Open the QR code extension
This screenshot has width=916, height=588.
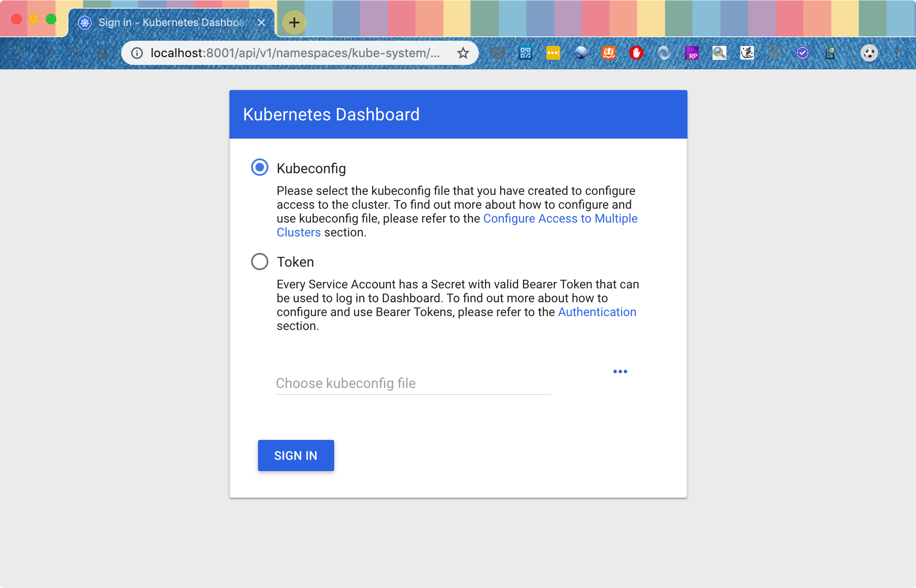pyautogui.click(x=525, y=53)
